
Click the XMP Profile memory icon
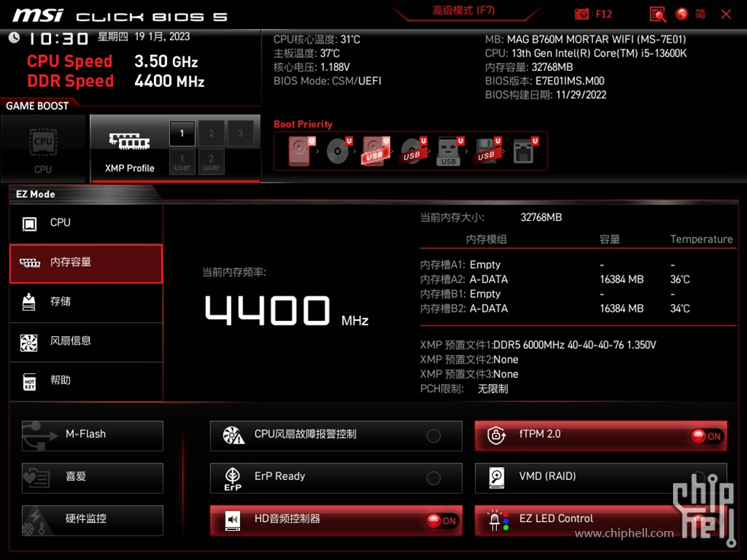click(129, 141)
